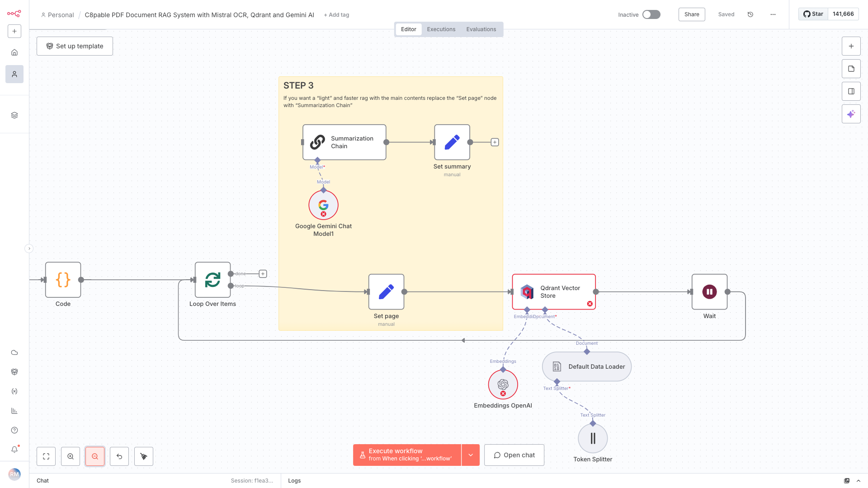The image size is (868, 488).
Task: Select the Set page node
Action: pyautogui.click(x=386, y=292)
